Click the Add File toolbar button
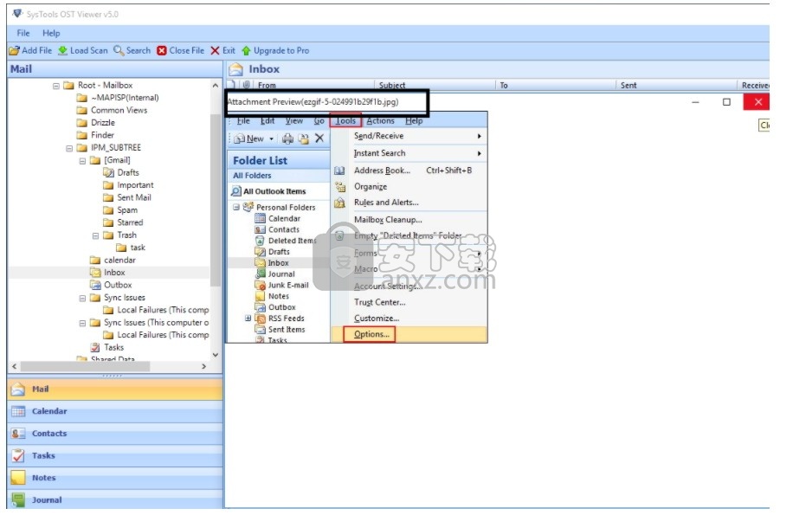Viewport: 812px width, 515px height. (30, 51)
